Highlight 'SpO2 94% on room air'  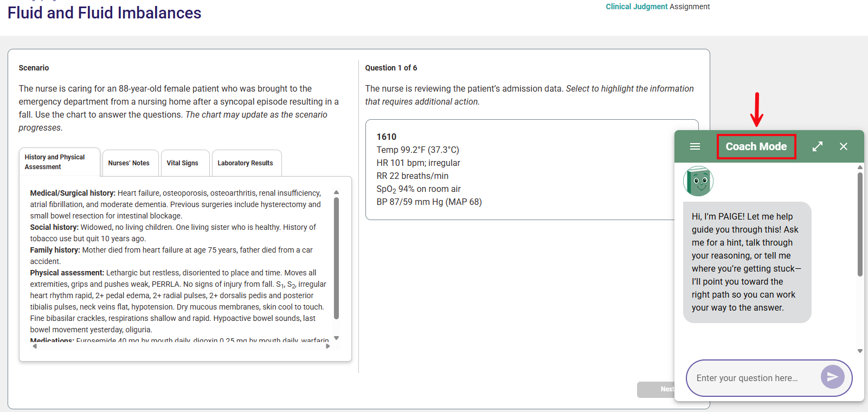point(419,189)
